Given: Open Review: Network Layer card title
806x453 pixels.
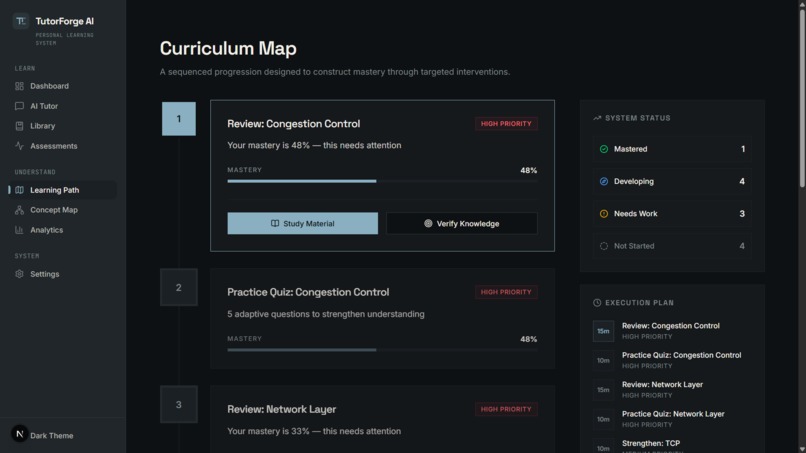Looking at the screenshot, I should (x=282, y=409).
